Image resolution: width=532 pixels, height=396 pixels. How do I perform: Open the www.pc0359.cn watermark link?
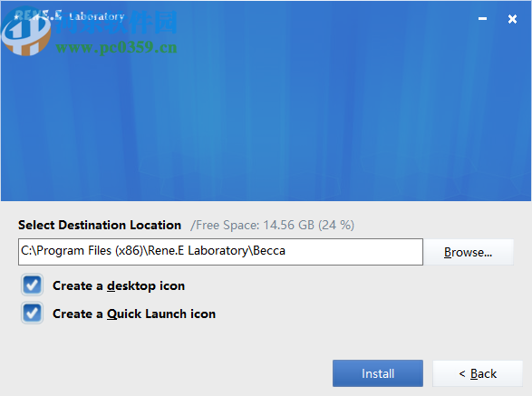click(116, 47)
